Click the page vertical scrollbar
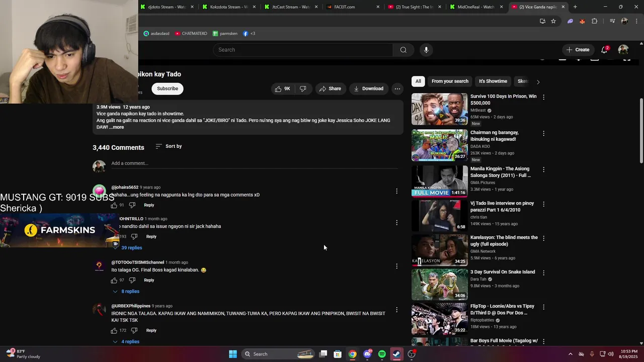 pos(641,130)
